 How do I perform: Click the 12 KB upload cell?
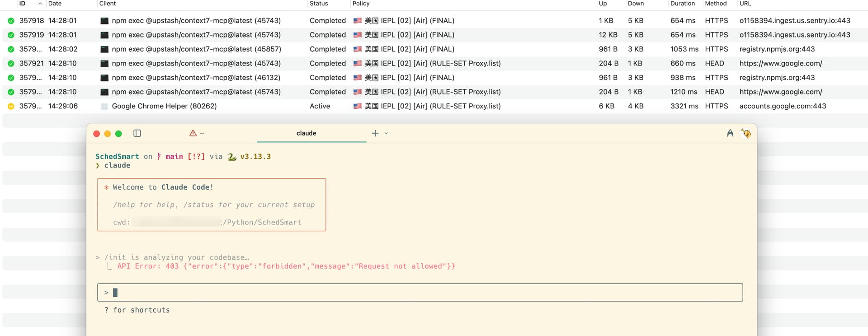pos(608,35)
